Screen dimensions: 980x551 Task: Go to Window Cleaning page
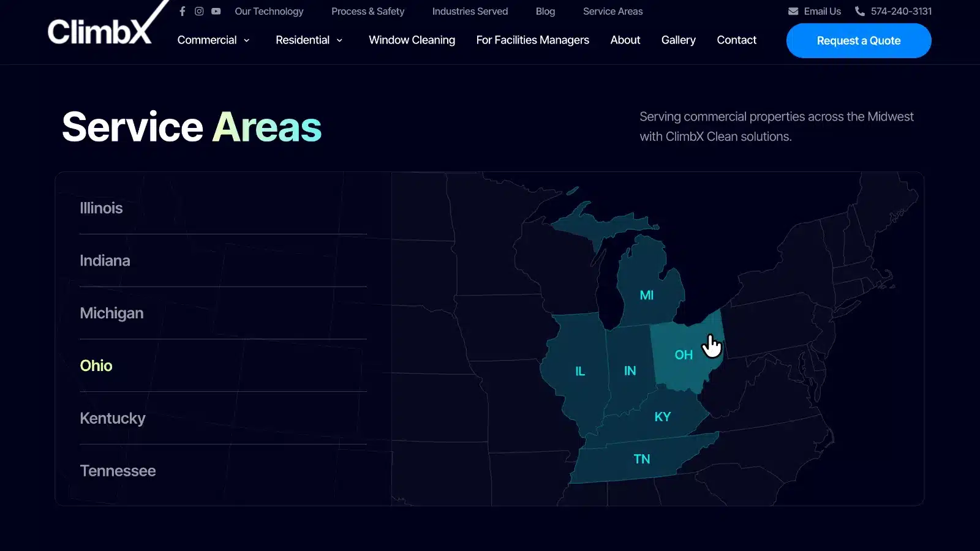coord(412,40)
